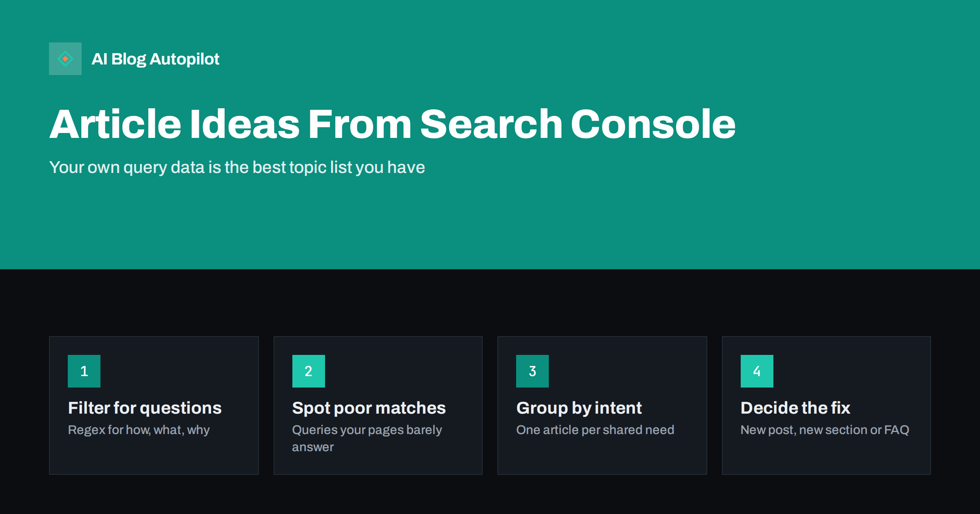Click the AI Blog Autopilot diamond logo
Viewport: 980px width, 514px height.
tap(65, 59)
